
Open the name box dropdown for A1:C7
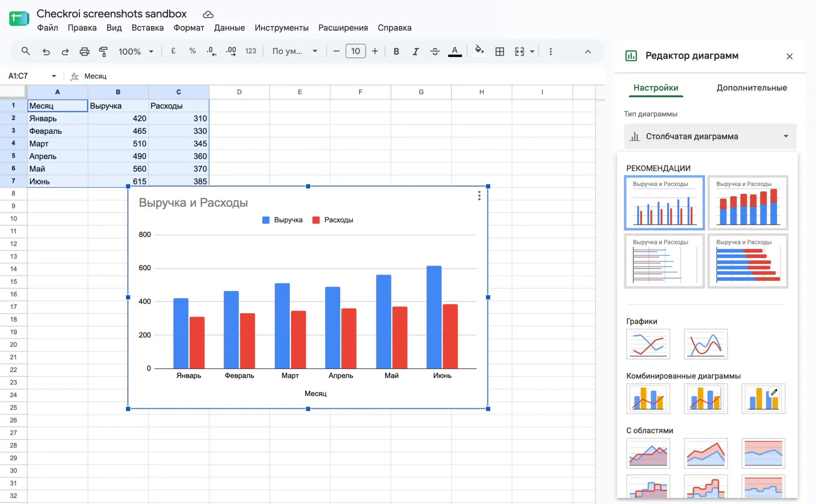tap(54, 76)
